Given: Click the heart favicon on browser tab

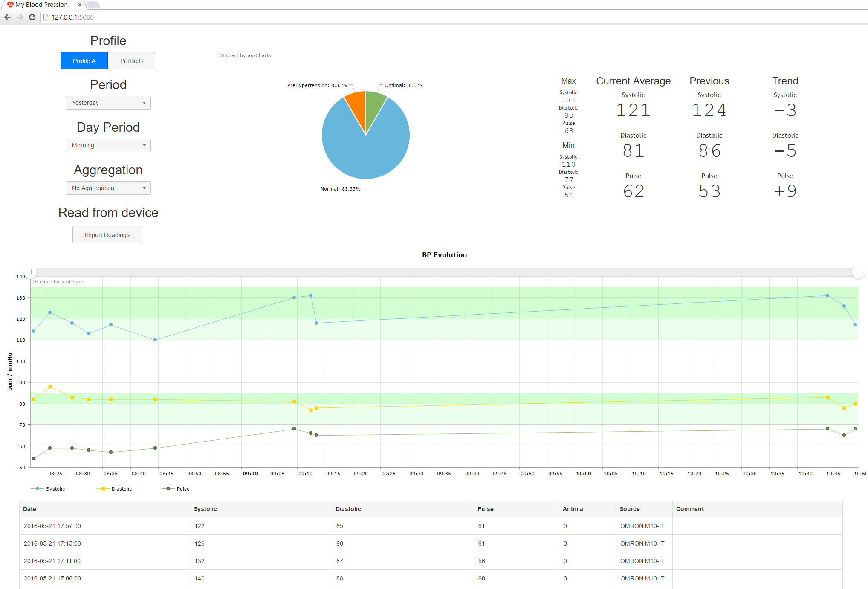Looking at the screenshot, I should coord(10,5).
